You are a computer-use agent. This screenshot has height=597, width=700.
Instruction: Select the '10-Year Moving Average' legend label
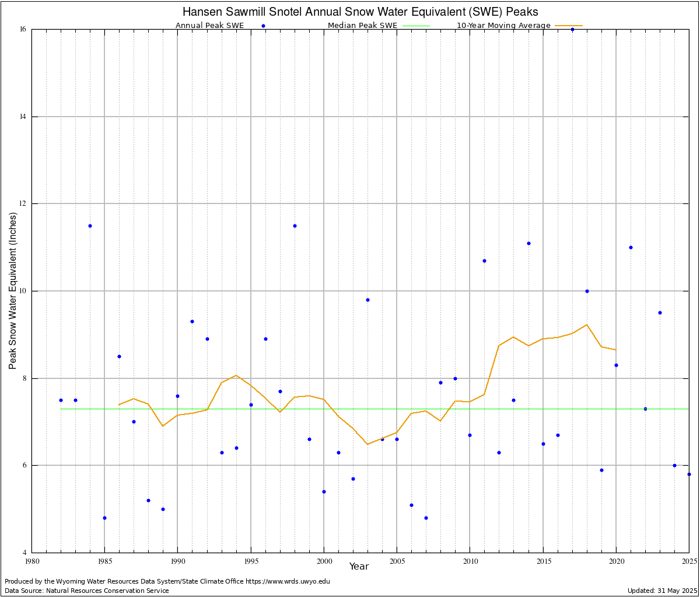click(x=503, y=26)
